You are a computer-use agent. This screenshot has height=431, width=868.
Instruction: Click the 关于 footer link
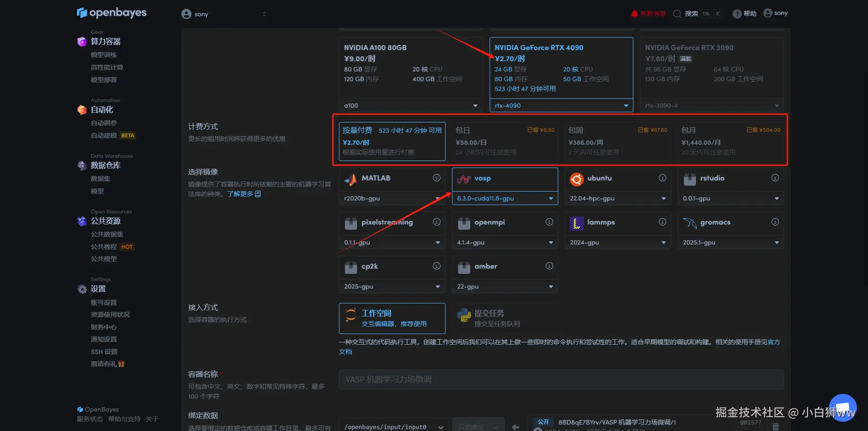(152, 419)
